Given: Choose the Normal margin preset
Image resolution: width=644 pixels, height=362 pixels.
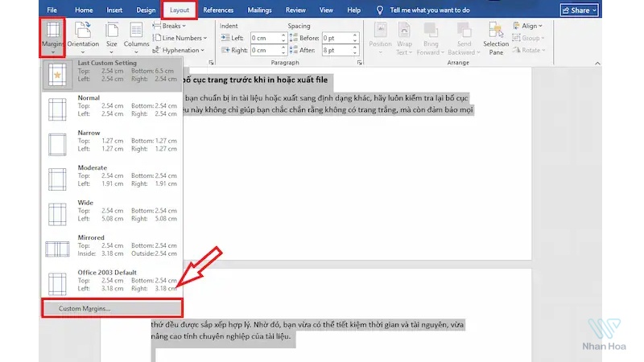Looking at the screenshot, I should pyautogui.click(x=112, y=109).
